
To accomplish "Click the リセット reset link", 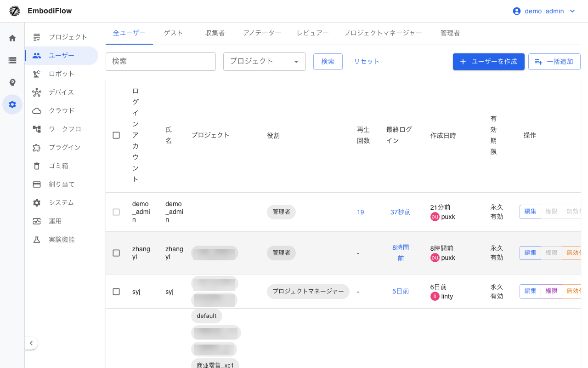I will [367, 62].
